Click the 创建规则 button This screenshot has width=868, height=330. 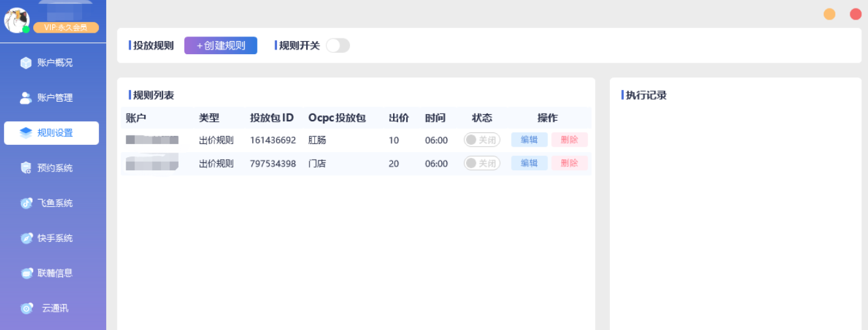coord(221,46)
